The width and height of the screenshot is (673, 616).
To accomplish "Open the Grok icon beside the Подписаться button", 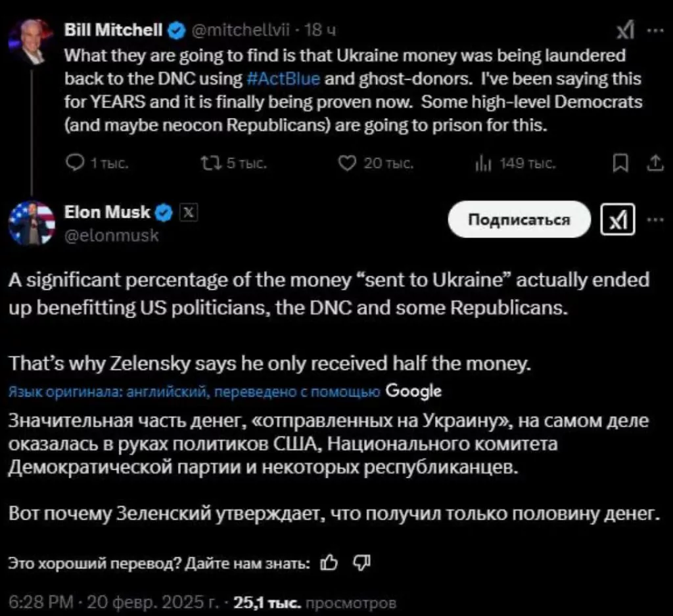I will click(618, 221).
